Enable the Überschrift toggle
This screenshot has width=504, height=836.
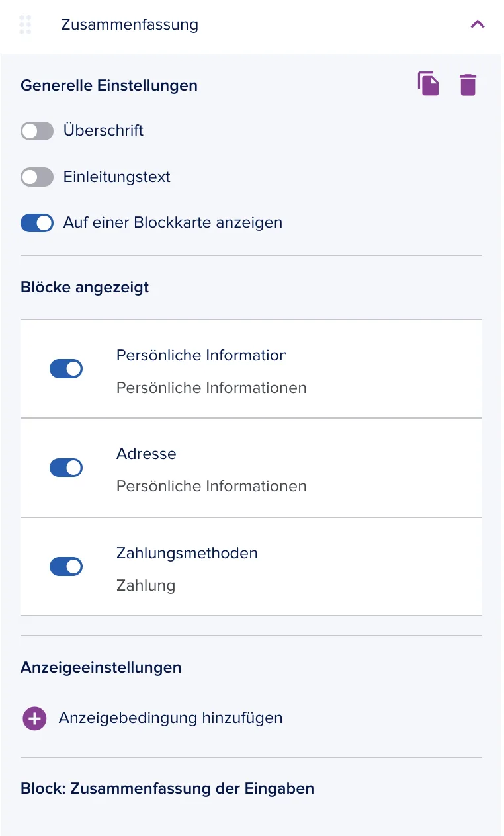[37, 131]
